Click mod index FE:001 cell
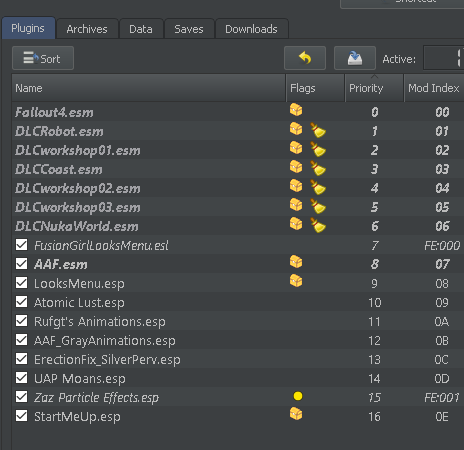 point(442,397)
